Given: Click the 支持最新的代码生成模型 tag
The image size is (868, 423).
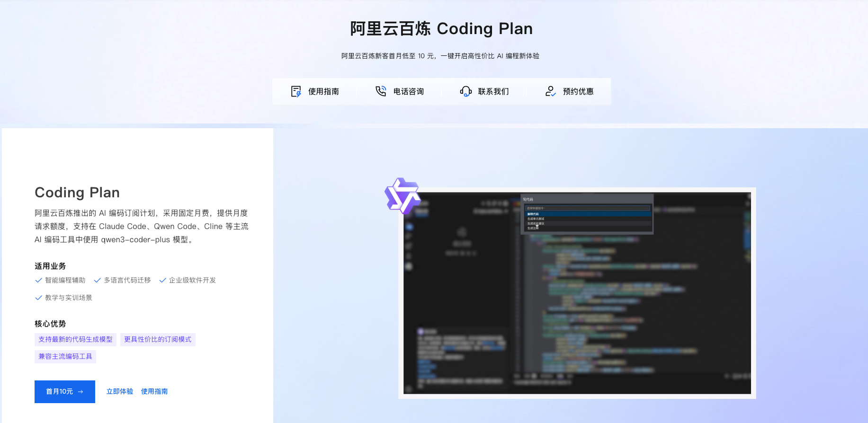Looking at the screenshot, I should [75, 340].
